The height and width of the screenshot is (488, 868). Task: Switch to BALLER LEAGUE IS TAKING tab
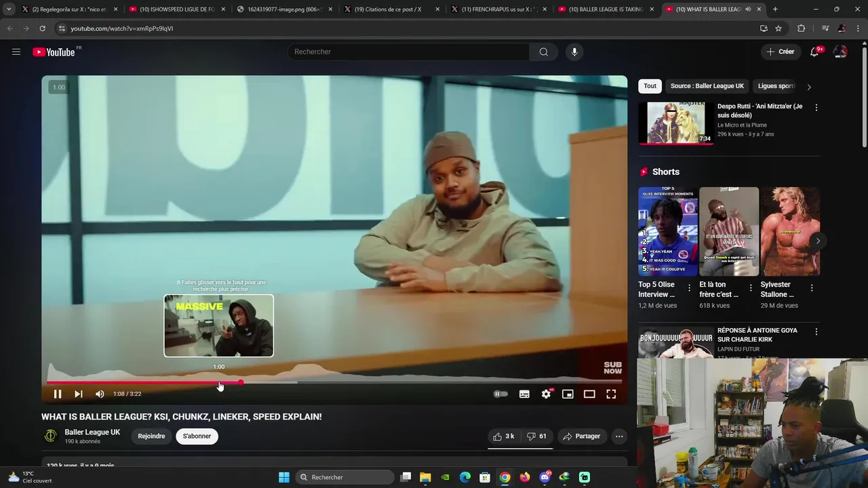click(x=606, y=9)
